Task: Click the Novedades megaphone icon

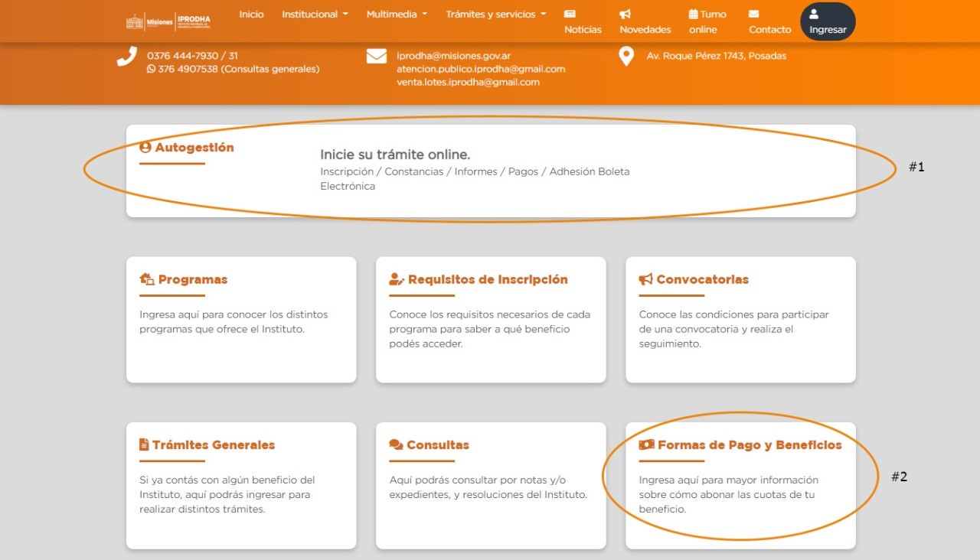Action: pos(626,14)
